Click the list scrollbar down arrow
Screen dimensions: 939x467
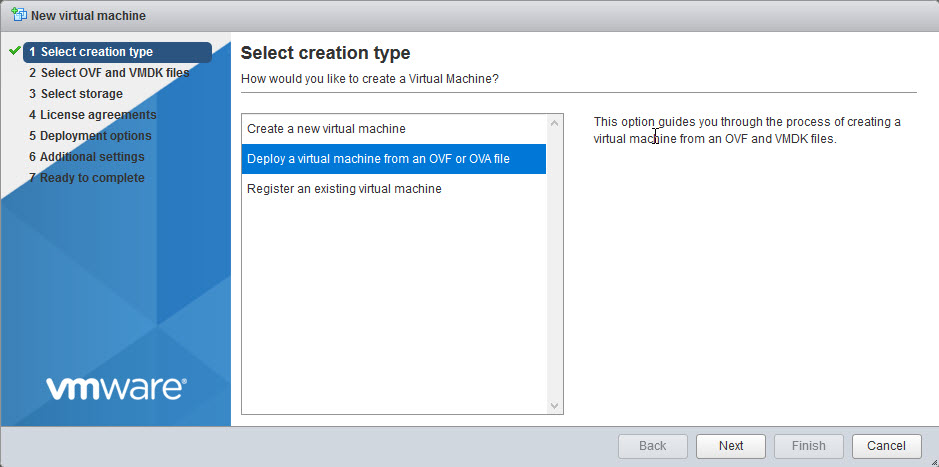click(554, 406)
